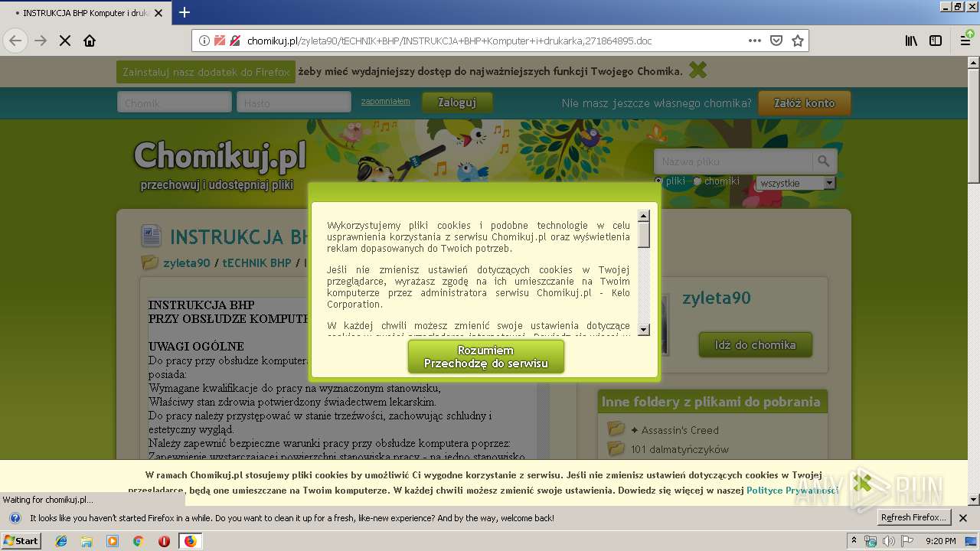Stop loading the page with the X button
The image size is (980, 551).
click(65, 41)
